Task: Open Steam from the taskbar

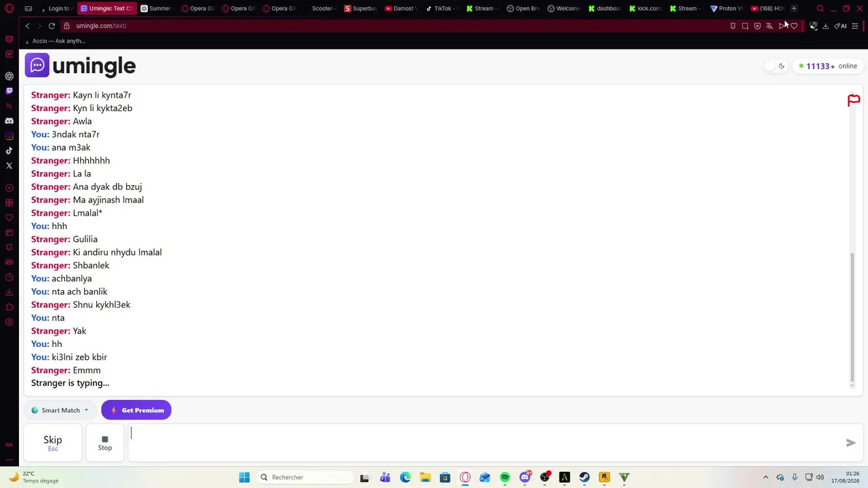Action: (585, 477)
